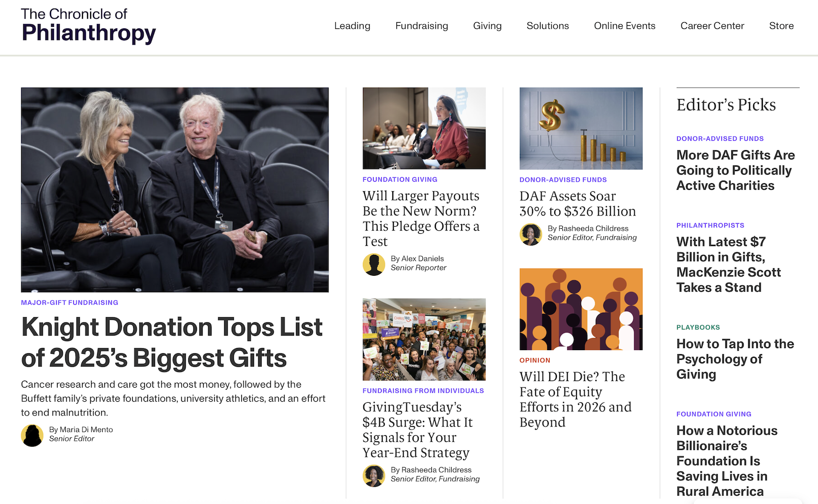Click the Major-Gift Fundraising category tag
This screenshot has height=504, width=818.
[70, 303]
